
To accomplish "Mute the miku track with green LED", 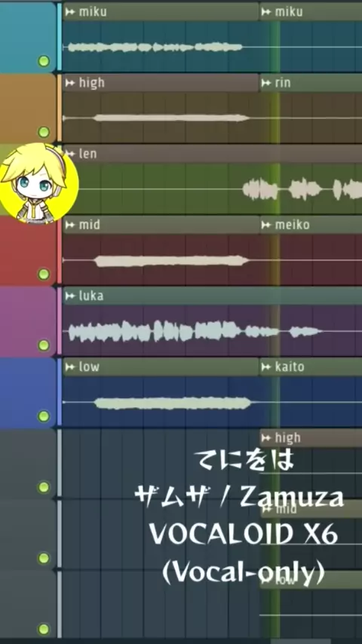I will (44, 61).
